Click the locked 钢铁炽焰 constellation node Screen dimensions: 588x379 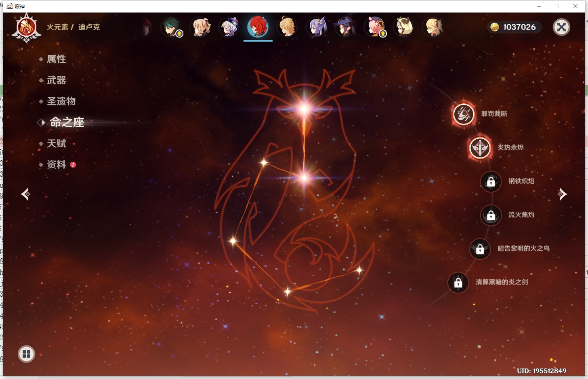click(491, 181)
